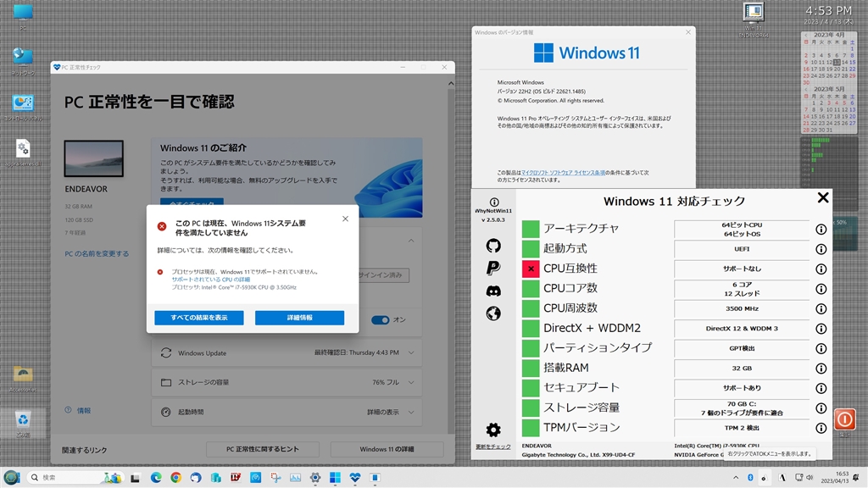Click PC 正常性に関するヒント button
Viewport: 868px width, 488px height.
coord(263,449)
